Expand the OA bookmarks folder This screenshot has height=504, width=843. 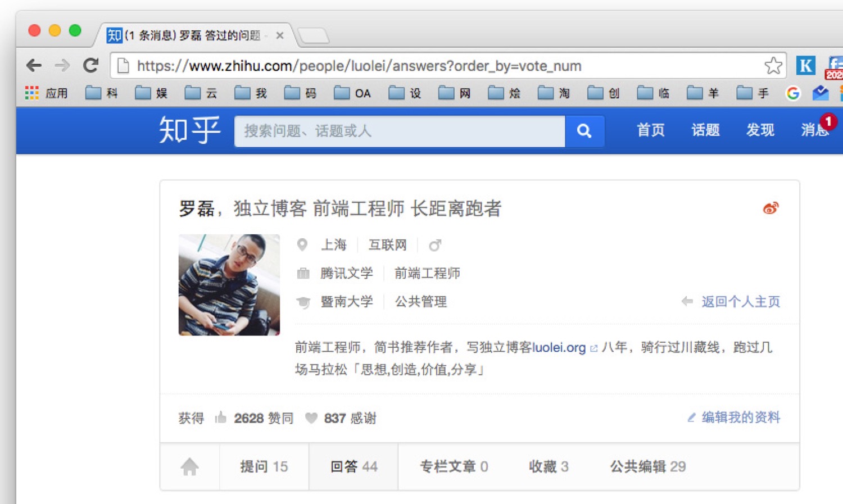pyautogui.click(x=352, y=93)
